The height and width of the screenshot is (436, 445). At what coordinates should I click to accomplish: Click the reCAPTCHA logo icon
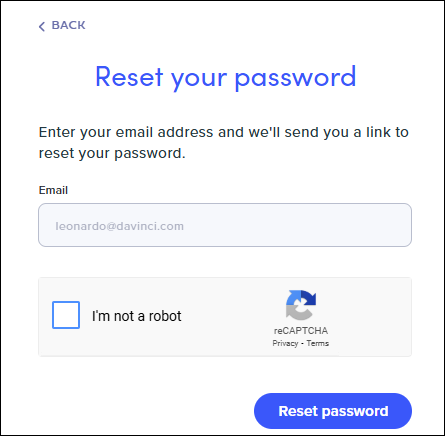pyautogui.click(x=301, y=305)
